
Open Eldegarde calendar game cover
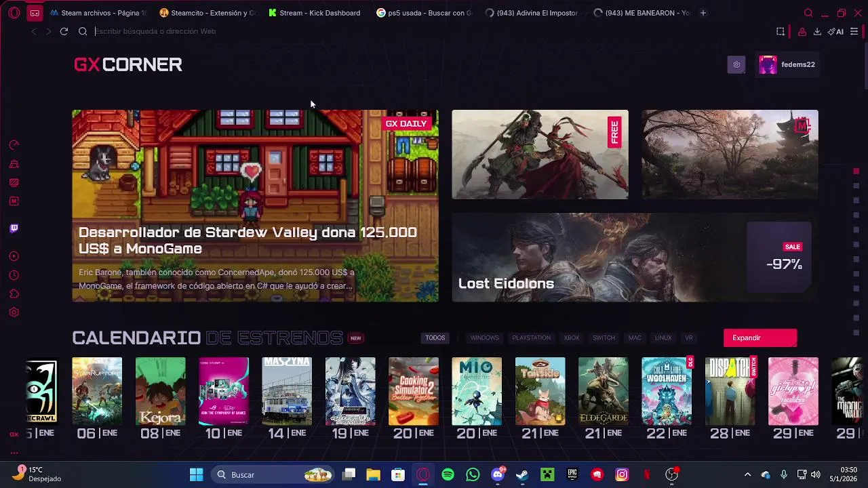(x=604, y=391)
